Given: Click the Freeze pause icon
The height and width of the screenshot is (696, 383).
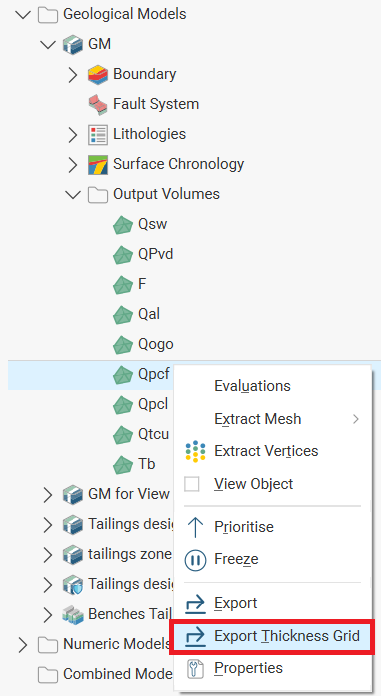Looking at the screenshot, I should (195, 560).
